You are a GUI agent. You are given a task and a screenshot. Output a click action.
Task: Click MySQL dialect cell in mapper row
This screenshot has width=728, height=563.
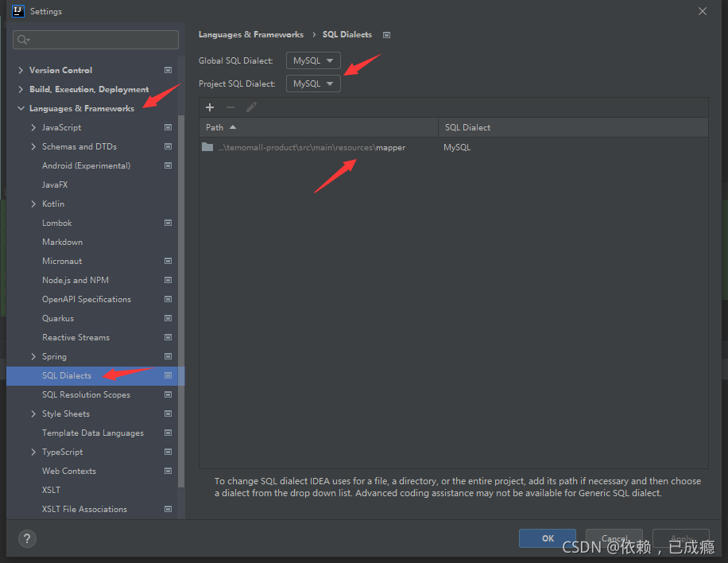tap(457, 147)
